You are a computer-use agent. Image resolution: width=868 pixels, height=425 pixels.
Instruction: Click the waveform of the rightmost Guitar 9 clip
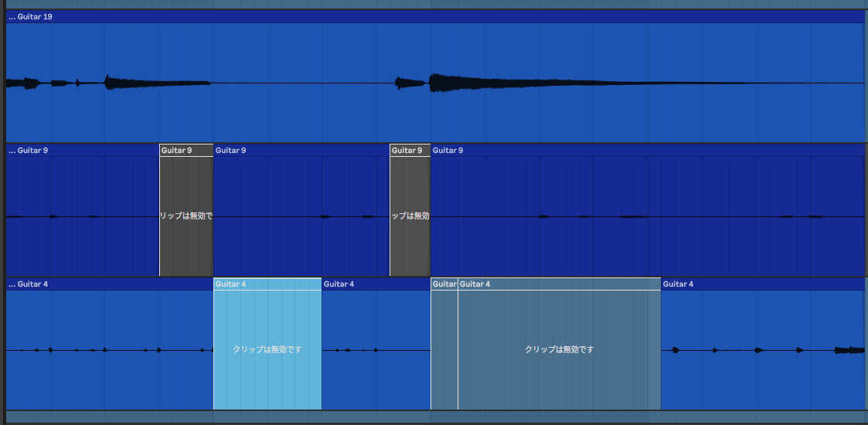click(648, 216)
